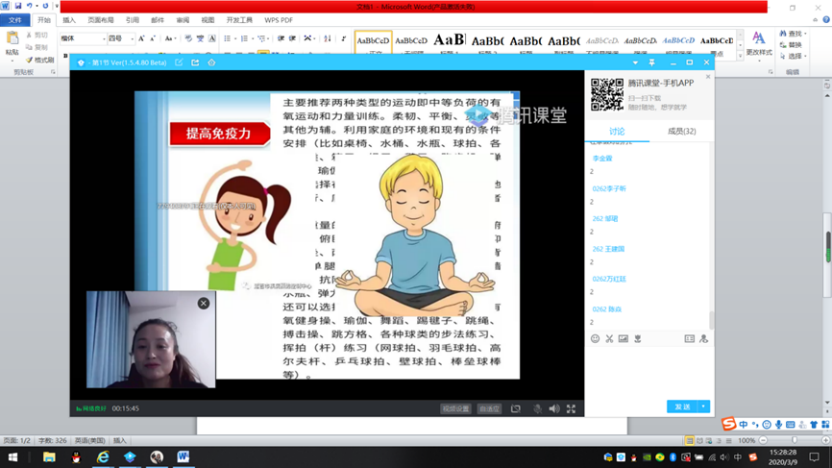Expand the font size dropdown
The height and width of the screenshot is (468, 832).
click(x=131, y=39)
